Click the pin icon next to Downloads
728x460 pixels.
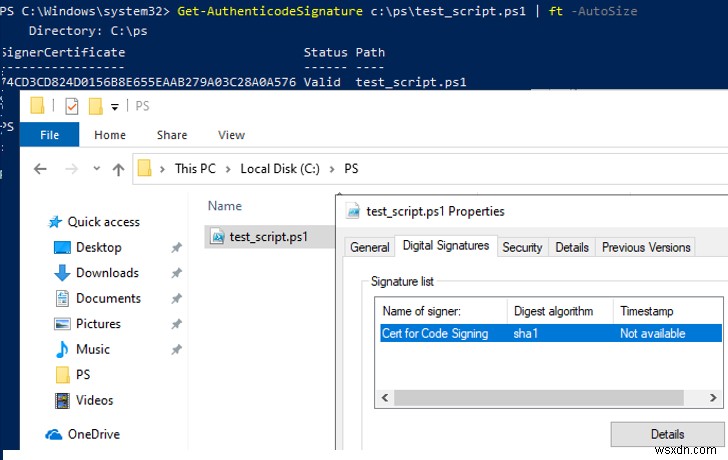tap(176, 273)
